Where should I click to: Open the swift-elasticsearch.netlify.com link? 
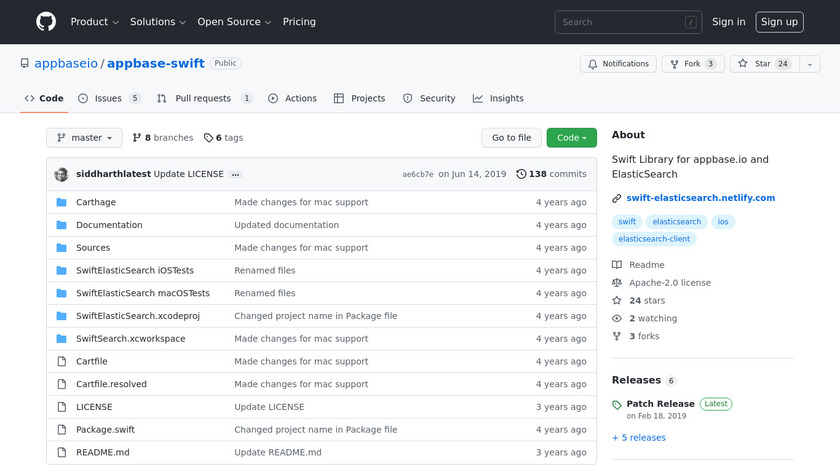click(700, 198)
